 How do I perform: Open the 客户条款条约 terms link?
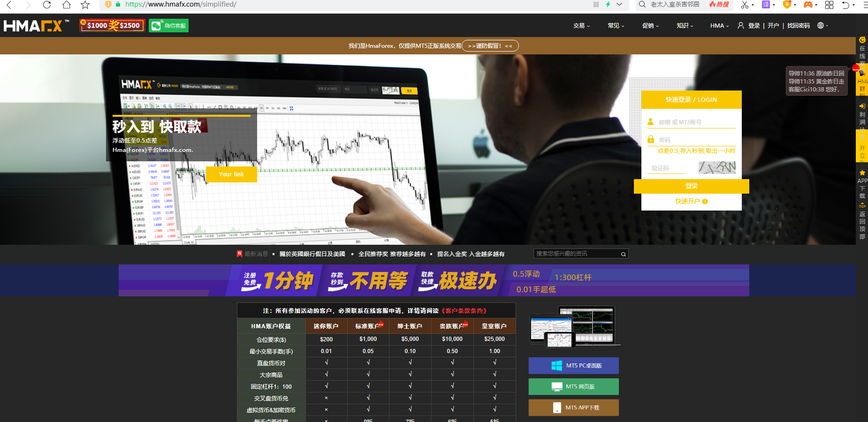464,311
